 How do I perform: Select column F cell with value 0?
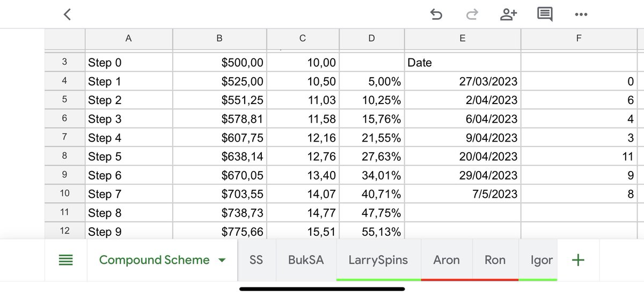pos(579,81)
